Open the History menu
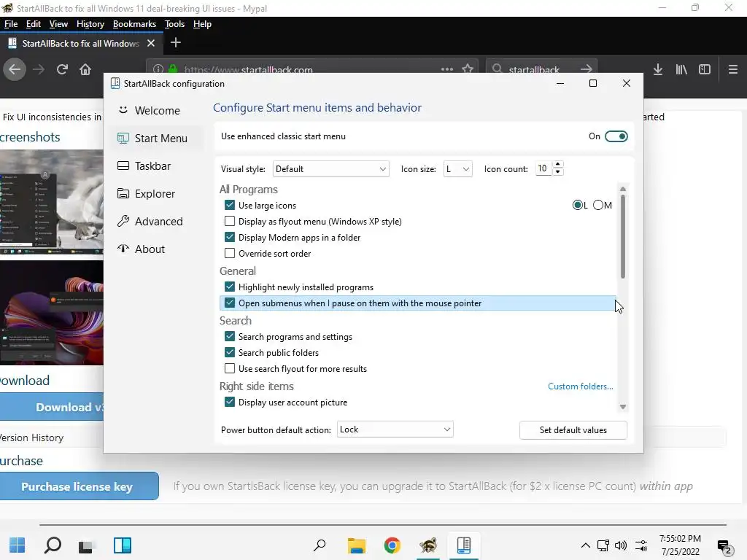Viewport: 747px width, 560px height. coord(90,24)
